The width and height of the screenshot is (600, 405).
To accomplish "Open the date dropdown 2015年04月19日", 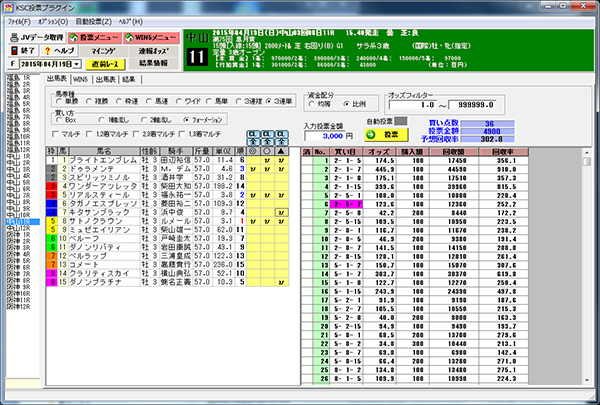I will point(77,64).
